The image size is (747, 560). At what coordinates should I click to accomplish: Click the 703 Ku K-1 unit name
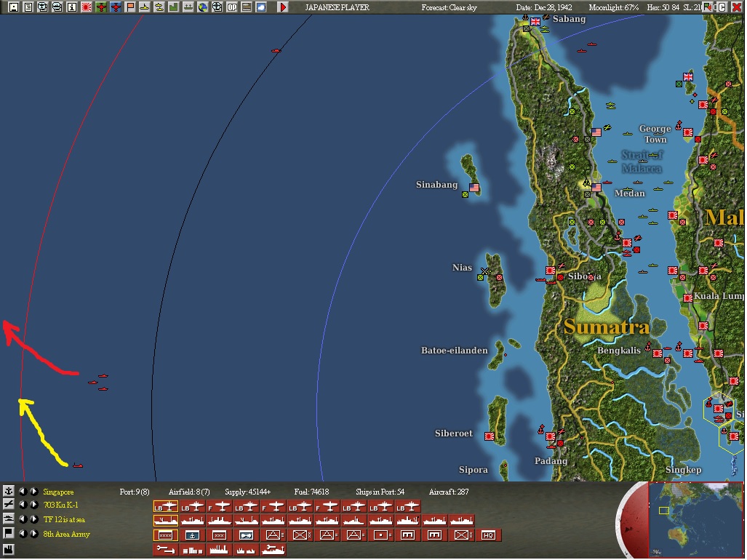[60, 505]
